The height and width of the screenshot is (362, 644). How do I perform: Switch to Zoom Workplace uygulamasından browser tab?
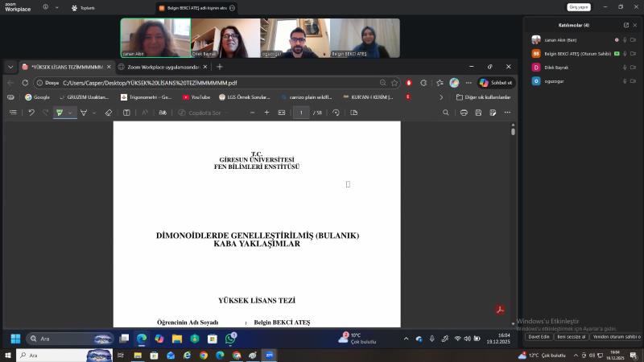click(159, 67)
